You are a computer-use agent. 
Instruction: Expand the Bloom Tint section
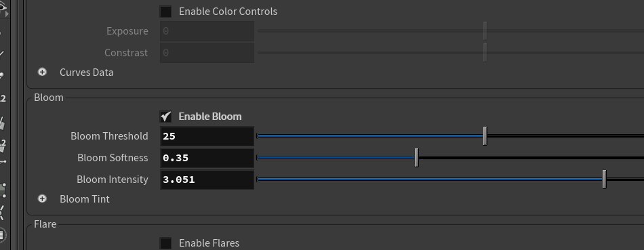(x=42, y=199)
